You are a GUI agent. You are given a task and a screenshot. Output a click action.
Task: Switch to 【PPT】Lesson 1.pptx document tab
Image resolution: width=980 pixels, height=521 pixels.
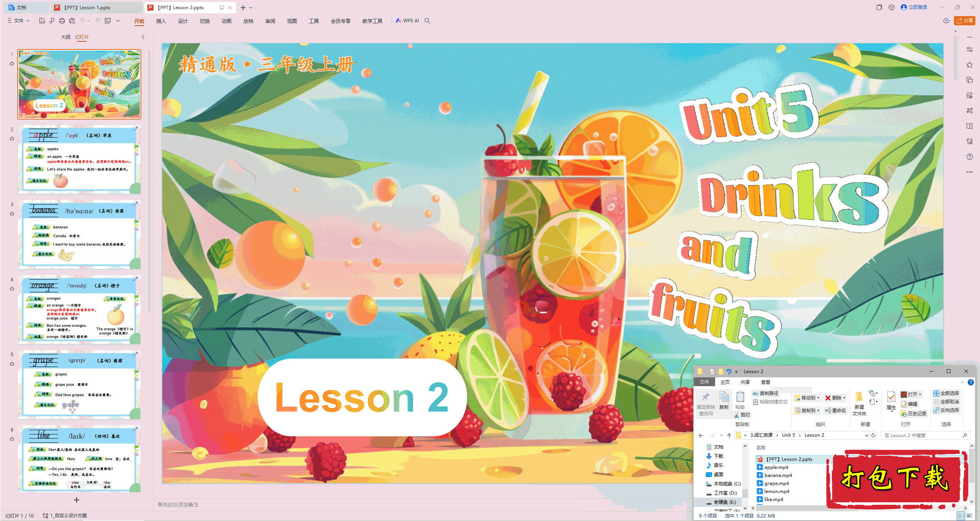(x=96, y=8)
